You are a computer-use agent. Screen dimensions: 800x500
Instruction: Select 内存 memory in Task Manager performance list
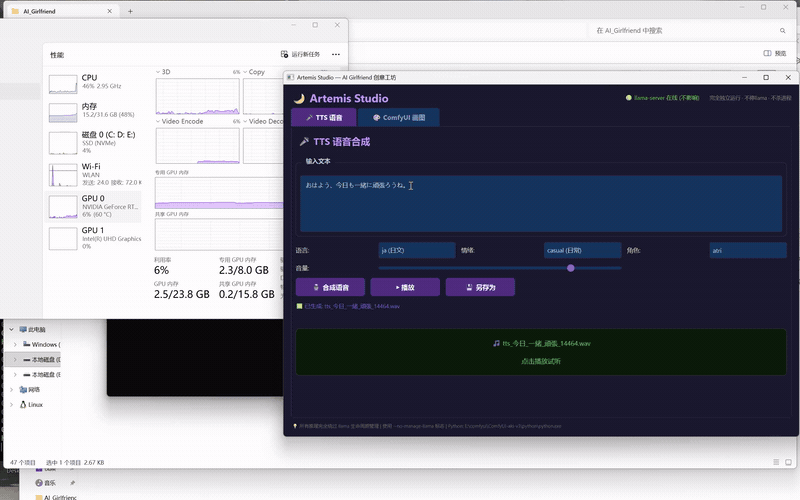pos(93,112)
